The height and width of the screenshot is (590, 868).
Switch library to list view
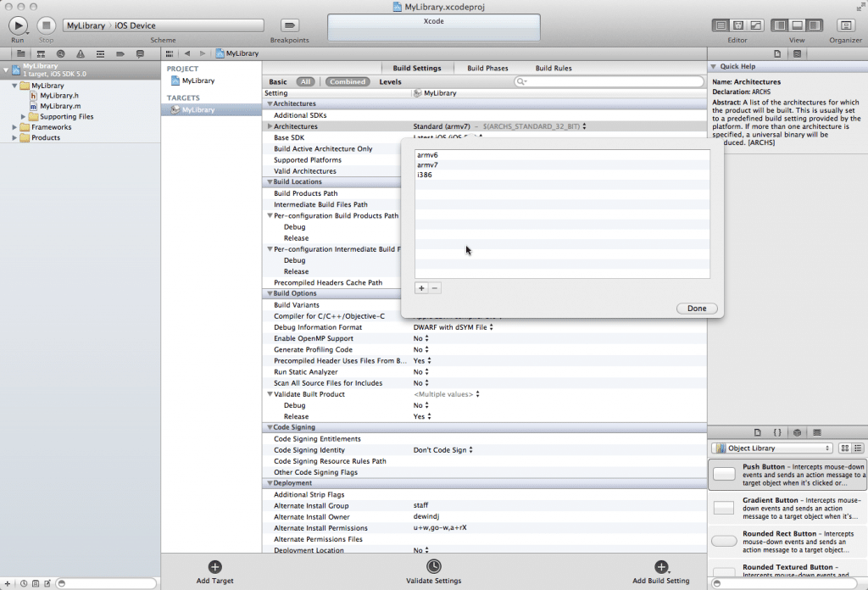[858, 448]
